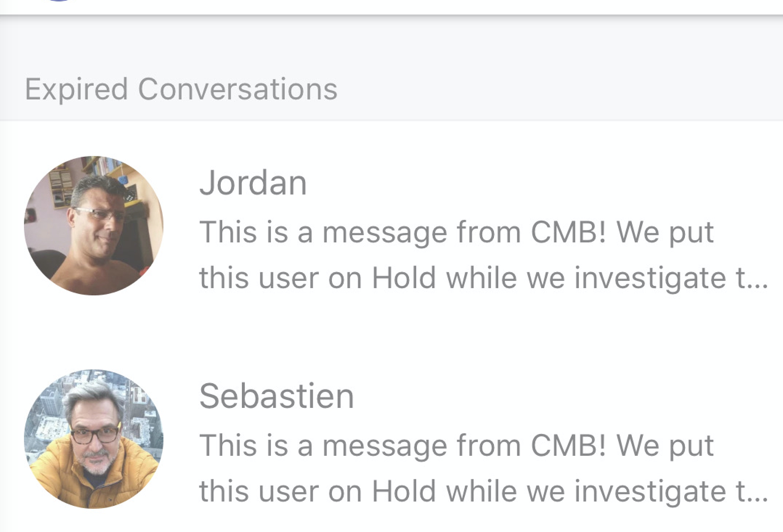Click "investigate" in Sebastien's message preview
783x532 pixels.
tap(650, 492)
